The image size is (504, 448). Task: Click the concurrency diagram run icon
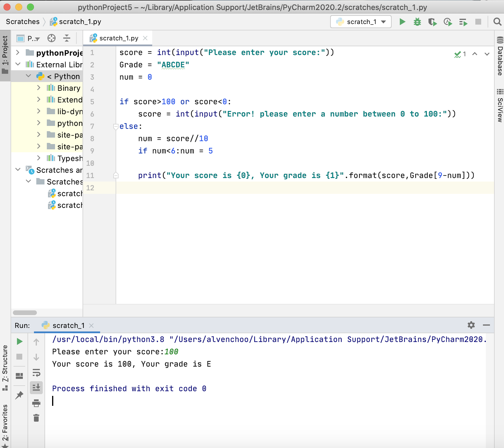[x=463, y=22]
